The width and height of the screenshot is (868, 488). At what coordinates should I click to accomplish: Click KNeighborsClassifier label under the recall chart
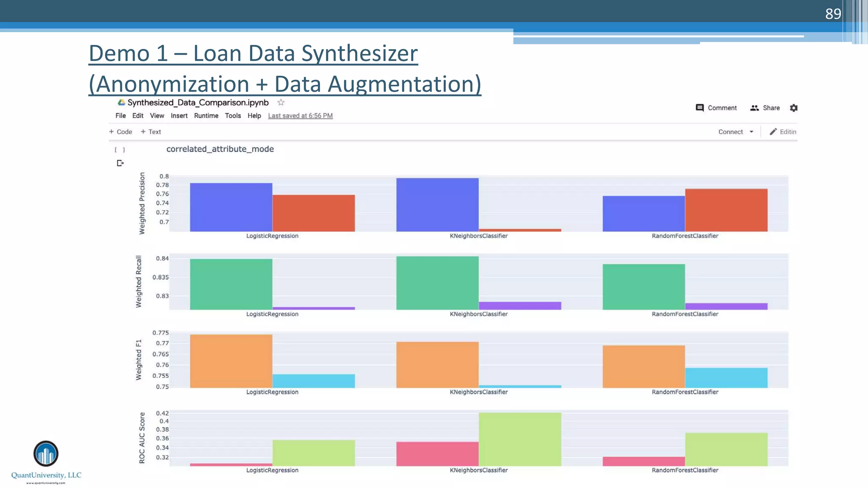[x=479, y=314]
